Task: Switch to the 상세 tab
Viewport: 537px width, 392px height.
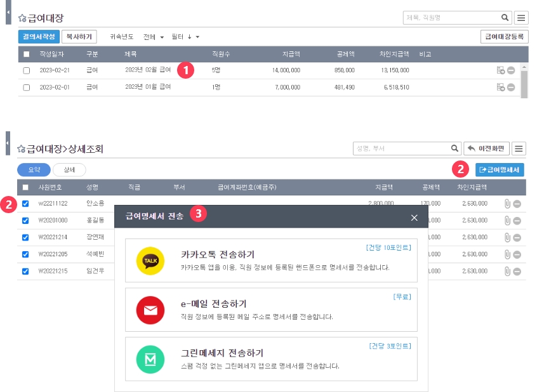Action: (x=69, y=170)
